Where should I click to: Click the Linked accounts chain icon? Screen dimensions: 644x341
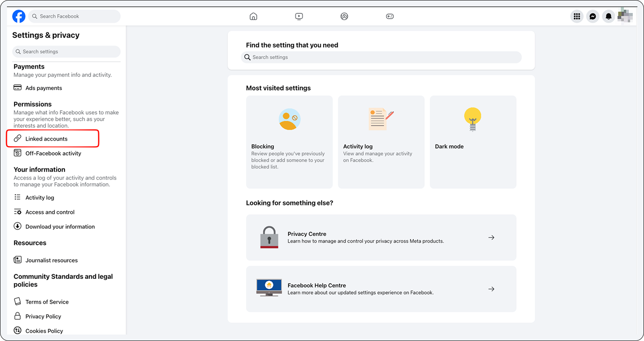[18, 139]
